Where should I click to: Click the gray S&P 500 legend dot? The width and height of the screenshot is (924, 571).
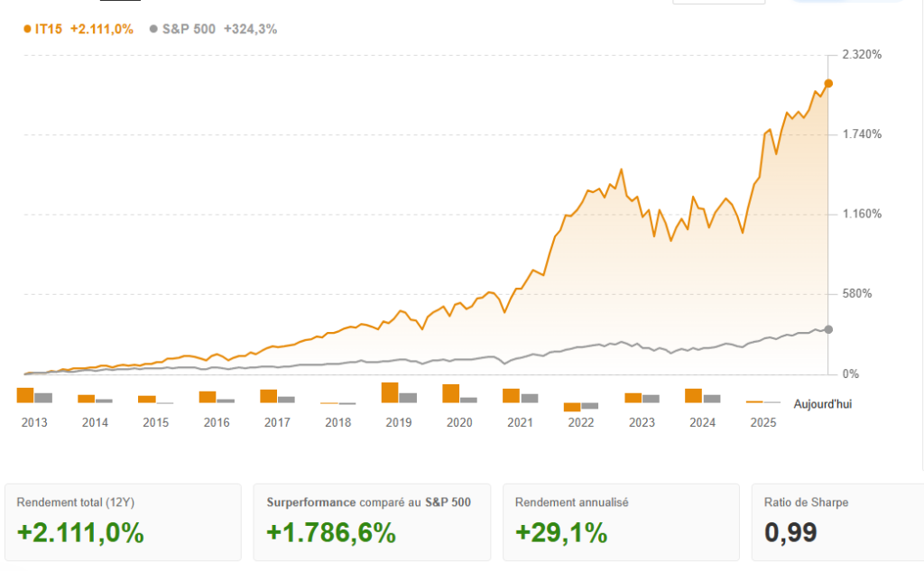point(156,29)
